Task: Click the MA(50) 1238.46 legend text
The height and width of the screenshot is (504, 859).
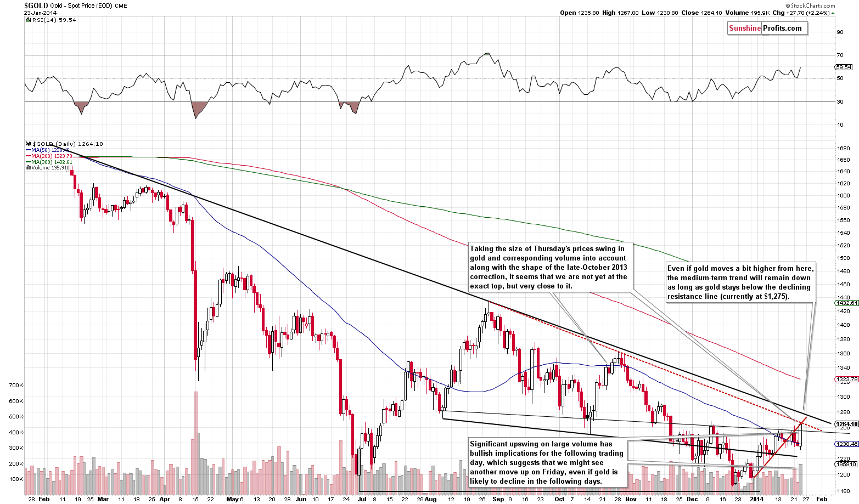Action: coord(51,150)
